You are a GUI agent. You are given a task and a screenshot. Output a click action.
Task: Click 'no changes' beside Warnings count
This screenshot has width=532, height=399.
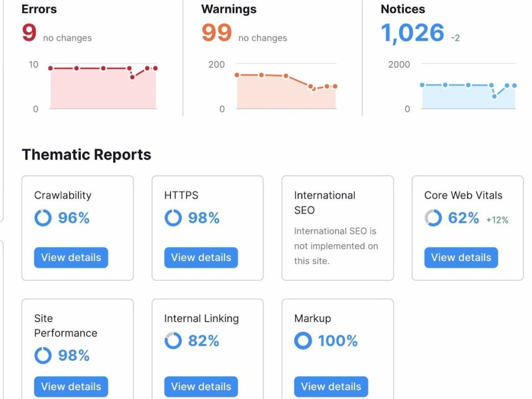pyautogui.click(x=263, y=38)
